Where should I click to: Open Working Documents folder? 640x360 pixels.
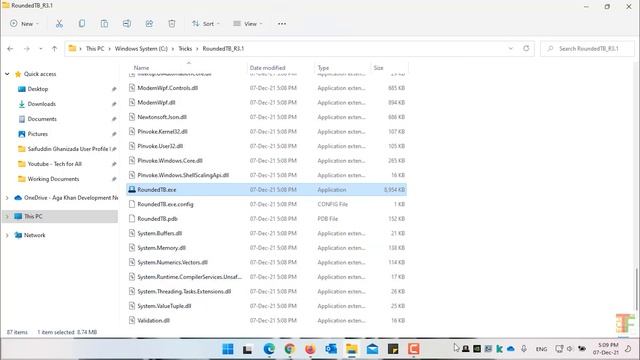tap(53, 179)
